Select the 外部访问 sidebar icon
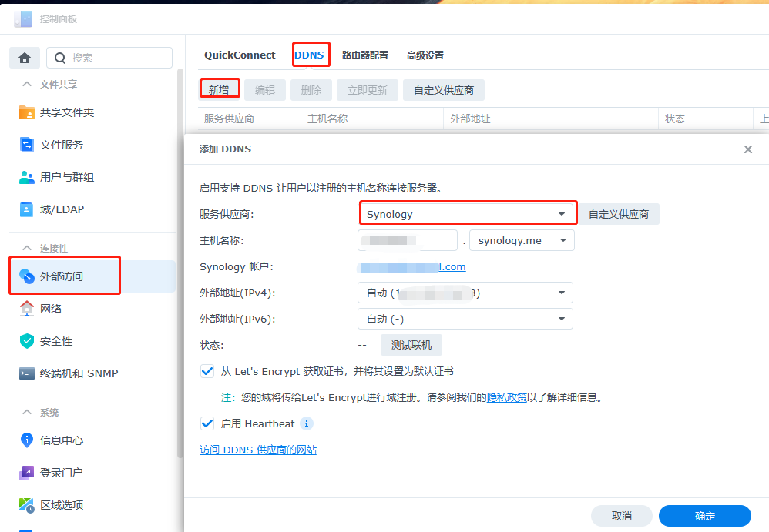This screenshot has width=769, height=532. pos(26,276)
